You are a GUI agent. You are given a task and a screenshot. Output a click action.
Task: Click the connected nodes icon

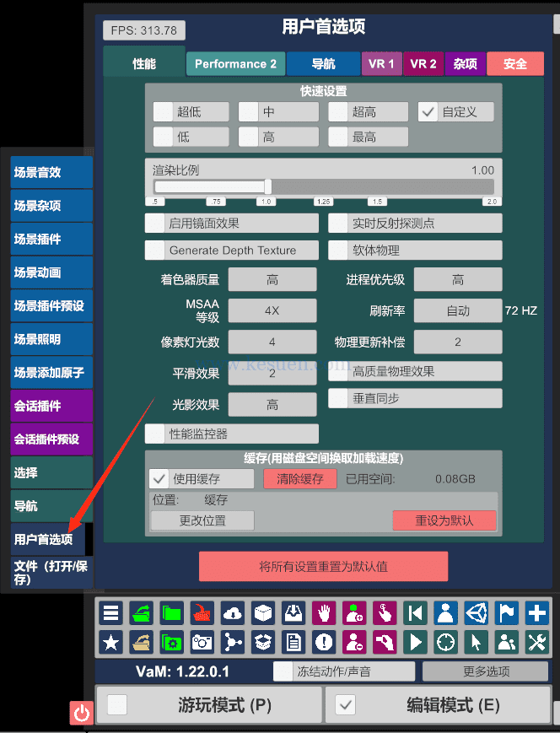pyautogui.click(x=232, y=642)
